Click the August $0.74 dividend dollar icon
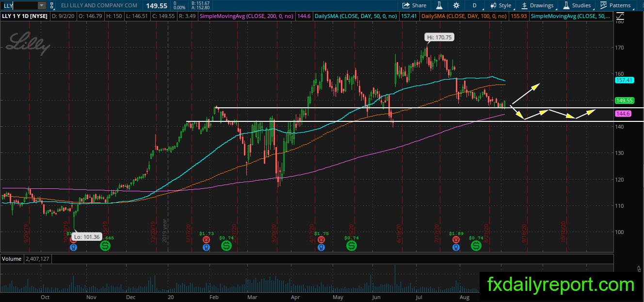Image resolution: width=644 pixels, height=302 pixels. [x=476, y=246]
